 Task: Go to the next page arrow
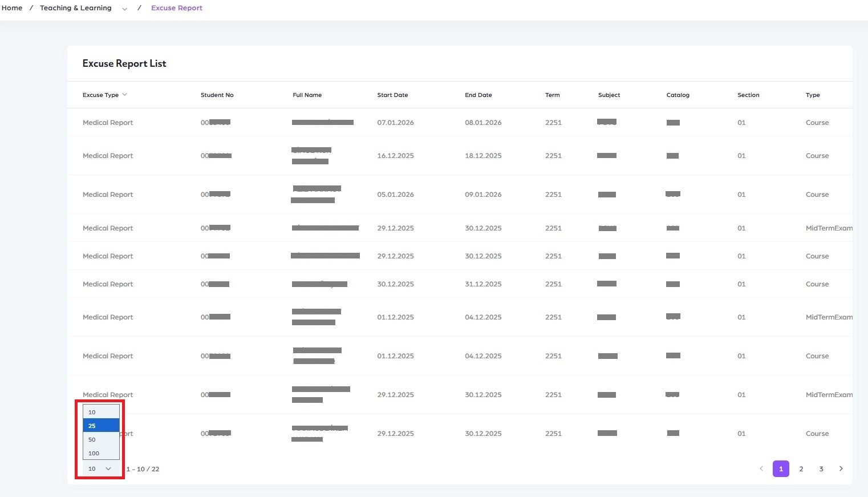tap(841, 468)
